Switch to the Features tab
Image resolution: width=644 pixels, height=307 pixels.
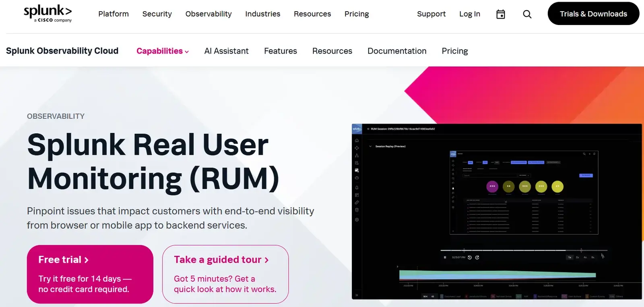click(281, 51)
